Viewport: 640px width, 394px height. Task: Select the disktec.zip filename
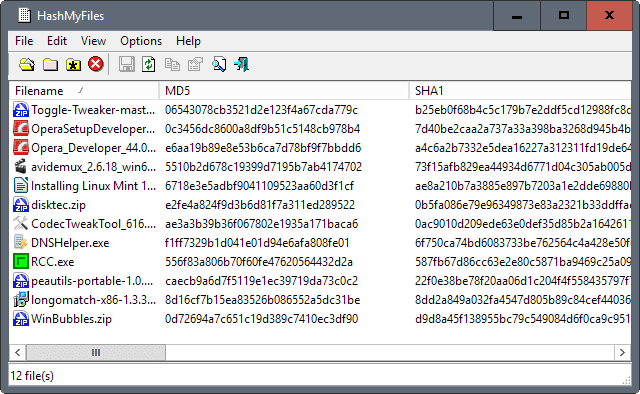58,205
